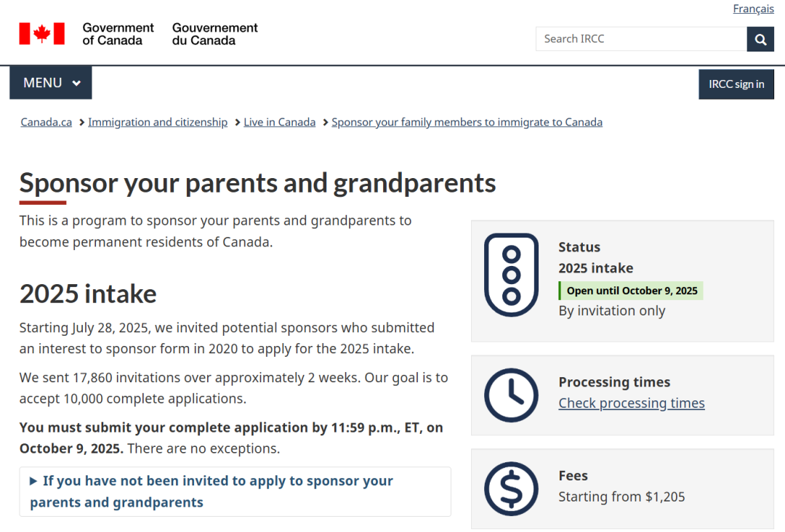Click the Gouvernement du Canada text

coord(214,34)
